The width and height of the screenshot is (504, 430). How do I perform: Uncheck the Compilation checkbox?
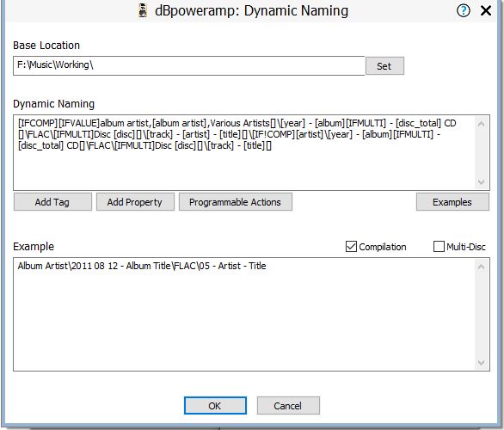(351, 247)
